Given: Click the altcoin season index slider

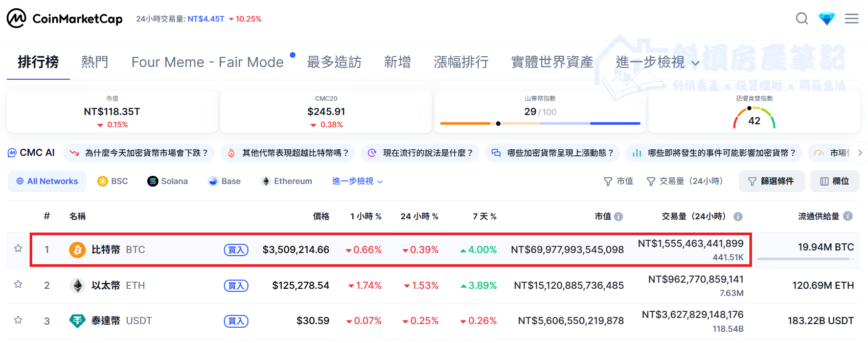Looking at the screenshot, I should (540, 123).
